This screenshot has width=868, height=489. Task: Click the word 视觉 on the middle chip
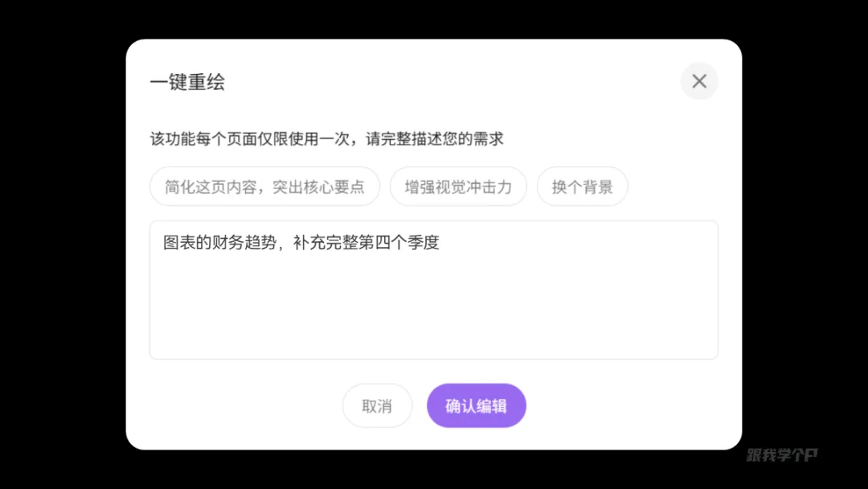coord(451,187)
